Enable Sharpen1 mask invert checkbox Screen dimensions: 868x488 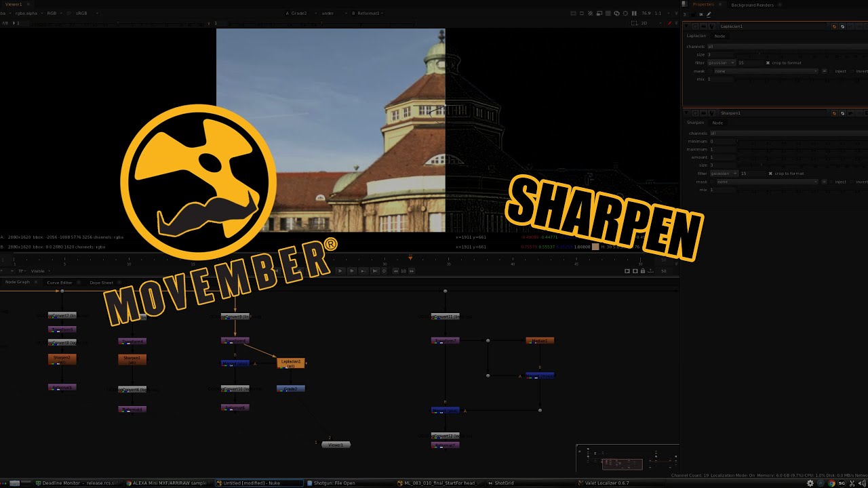tap(853, 182)
